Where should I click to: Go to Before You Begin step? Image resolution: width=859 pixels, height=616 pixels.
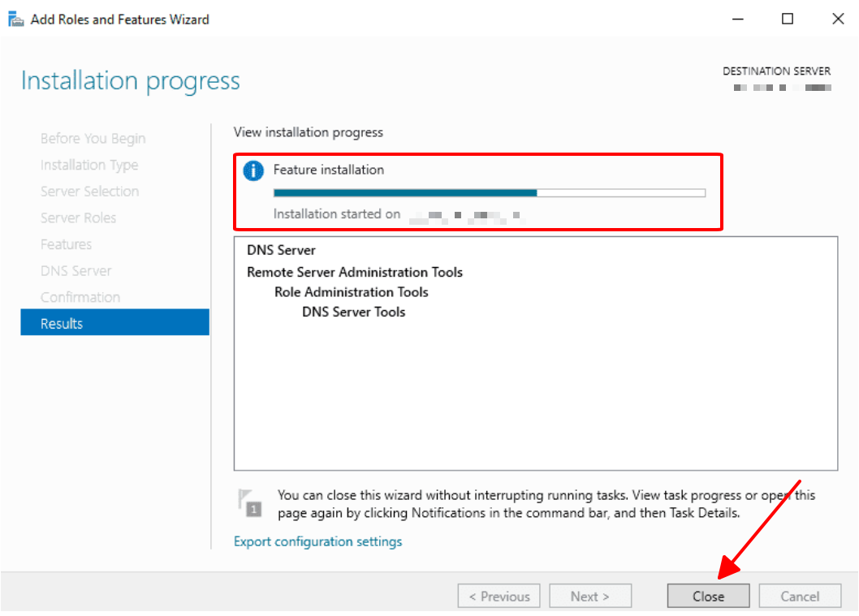[93, 139]
